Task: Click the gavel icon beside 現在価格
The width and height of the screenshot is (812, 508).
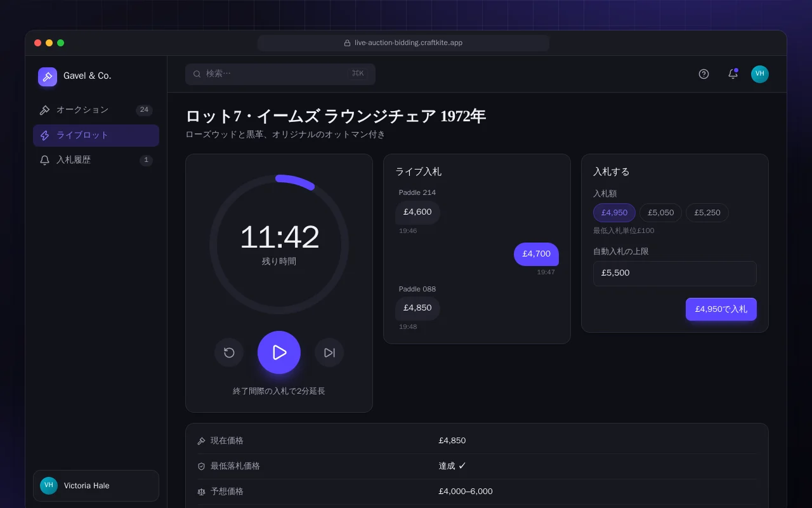Action: tap(201, 441)
